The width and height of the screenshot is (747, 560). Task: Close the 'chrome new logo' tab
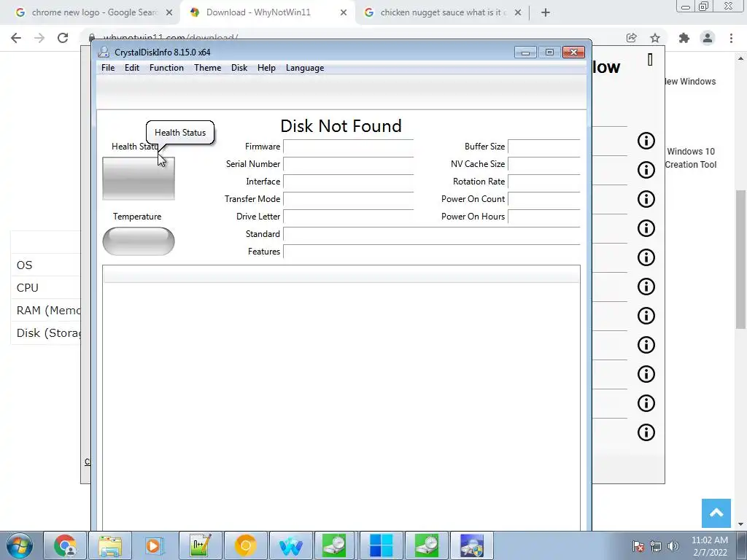[169, 13]
